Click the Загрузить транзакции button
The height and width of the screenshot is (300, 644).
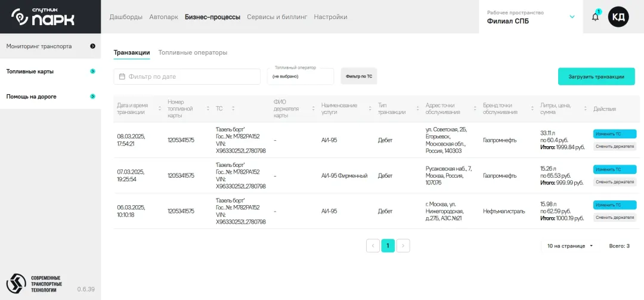click(596, 76)
